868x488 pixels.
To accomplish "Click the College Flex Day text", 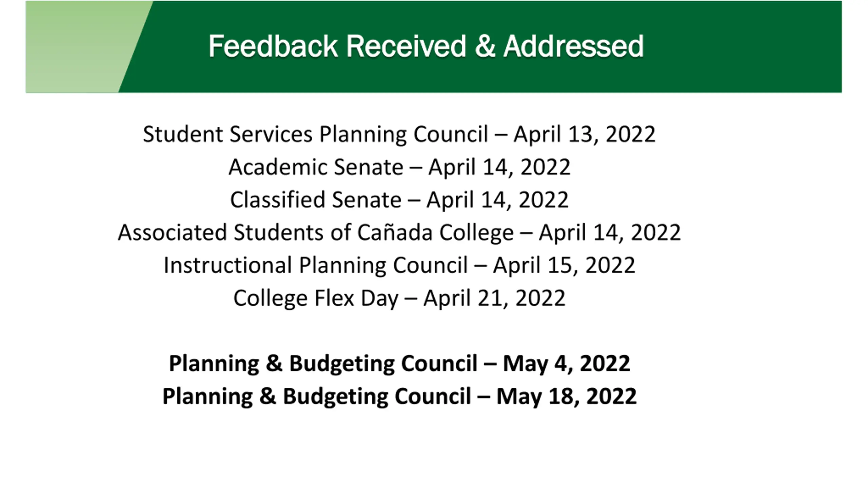I will point(315,298).
